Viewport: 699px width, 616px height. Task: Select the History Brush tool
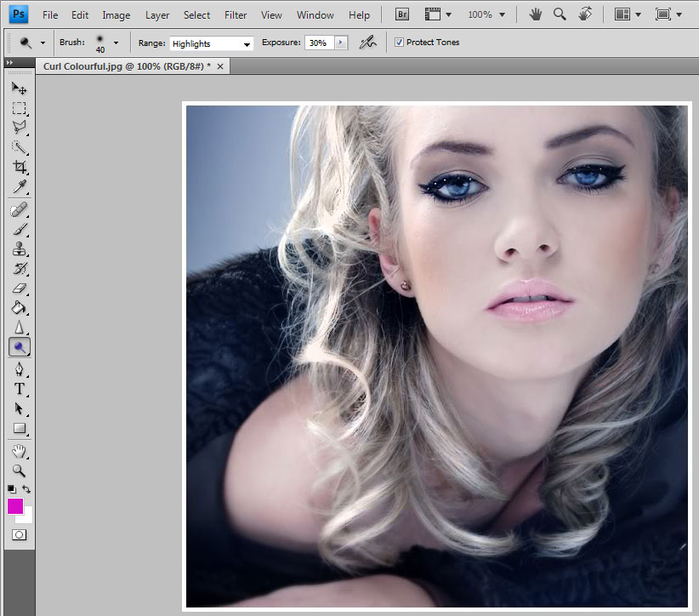point(20,269)
